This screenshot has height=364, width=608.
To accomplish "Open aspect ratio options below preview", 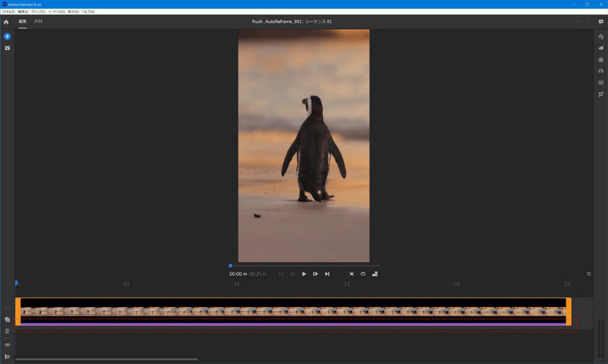I will [x=375, y=274].
